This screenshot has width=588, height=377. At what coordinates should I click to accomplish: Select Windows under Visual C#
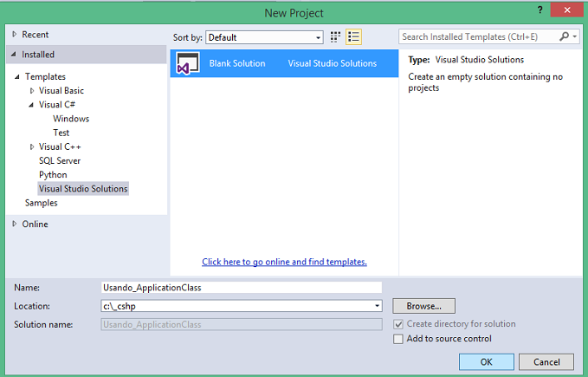point(71,119)
